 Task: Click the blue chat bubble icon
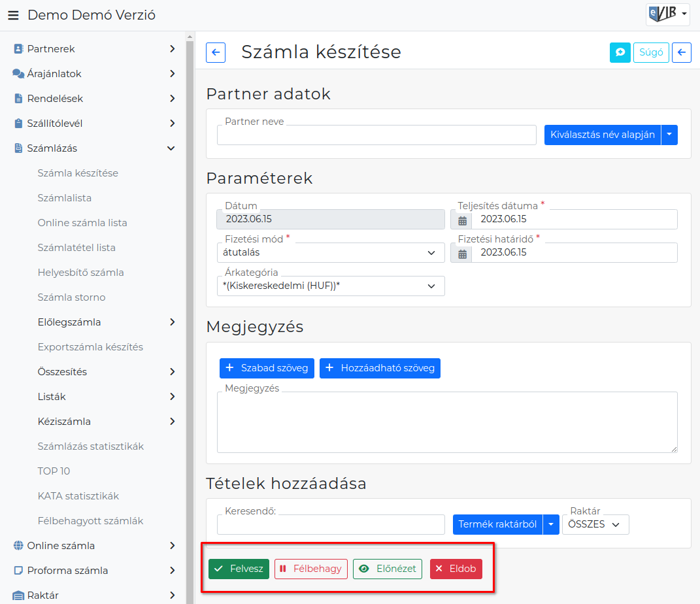[x=620, y=52]
